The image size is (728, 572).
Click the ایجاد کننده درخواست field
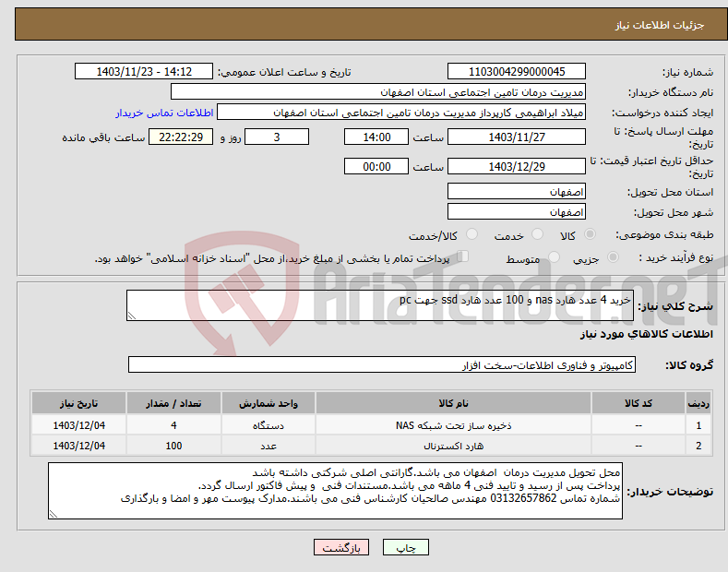pos(401,113)
